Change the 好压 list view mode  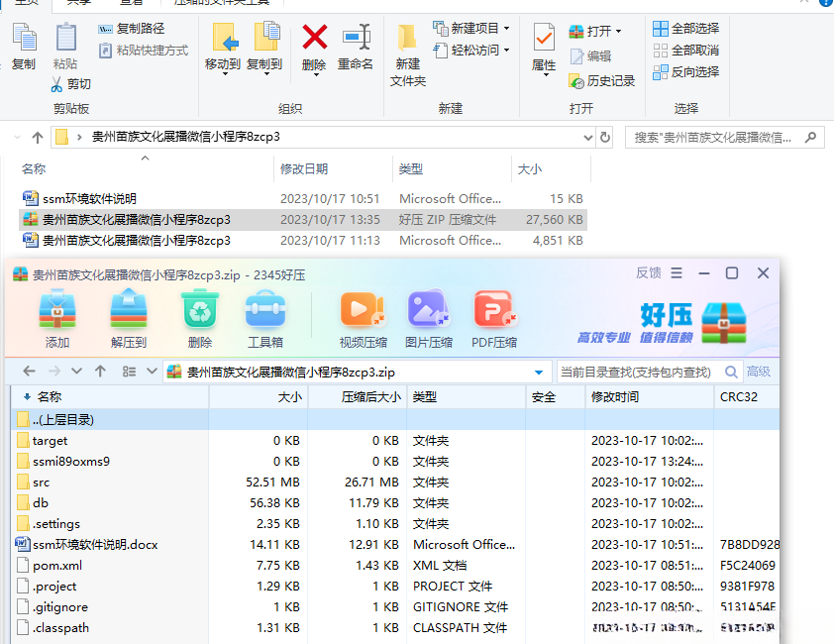[129, 371]
